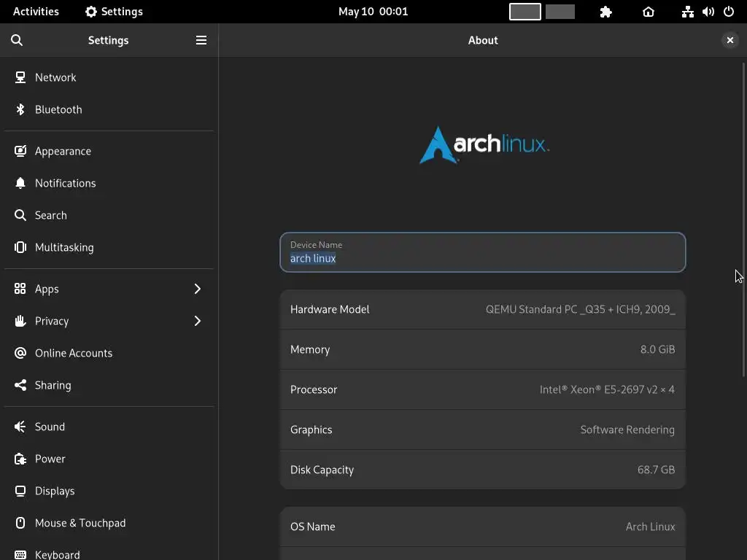Screen dimensions: 747x560
Task: Click the Displays monitor icon
Action: [20, 491]
